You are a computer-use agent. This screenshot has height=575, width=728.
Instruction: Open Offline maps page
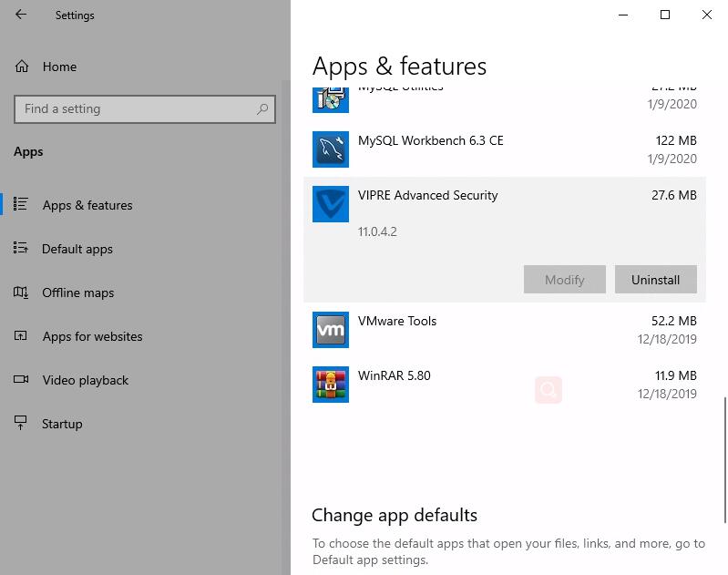(78, 293)
